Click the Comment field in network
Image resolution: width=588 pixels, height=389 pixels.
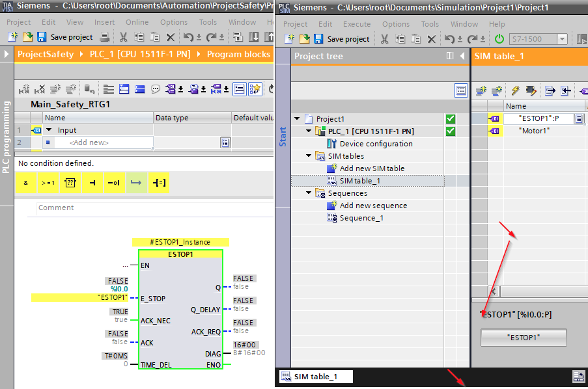(155, 208)
